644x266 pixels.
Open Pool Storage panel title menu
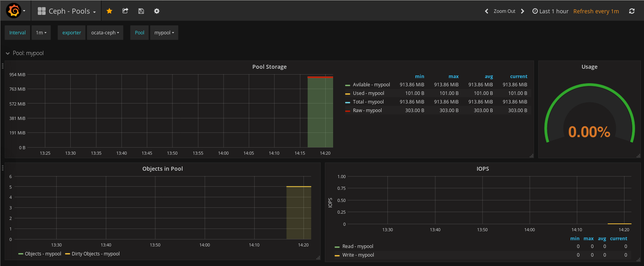(269, 67)
